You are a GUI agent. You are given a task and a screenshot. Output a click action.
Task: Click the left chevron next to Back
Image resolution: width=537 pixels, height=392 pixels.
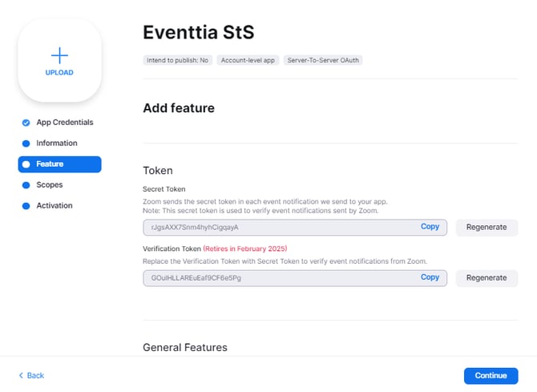click(x=21, y=376)
